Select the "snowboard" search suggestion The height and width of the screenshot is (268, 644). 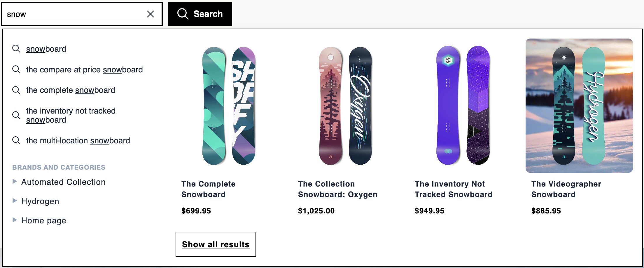click(x=46, y=49)
